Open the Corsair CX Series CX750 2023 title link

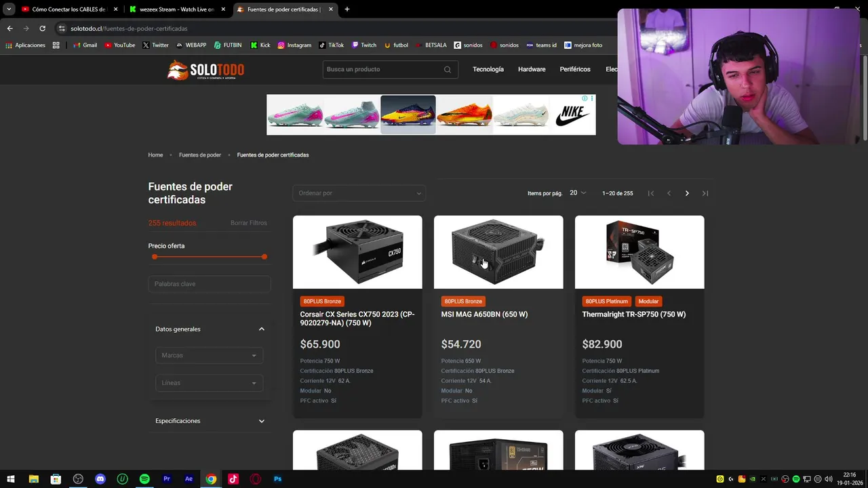click(x=357, y=319)
